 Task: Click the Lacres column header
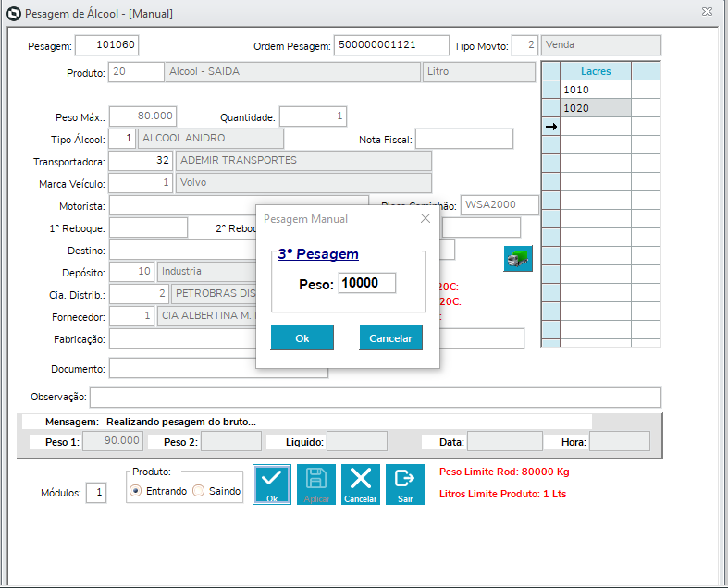tap(596, 71)
